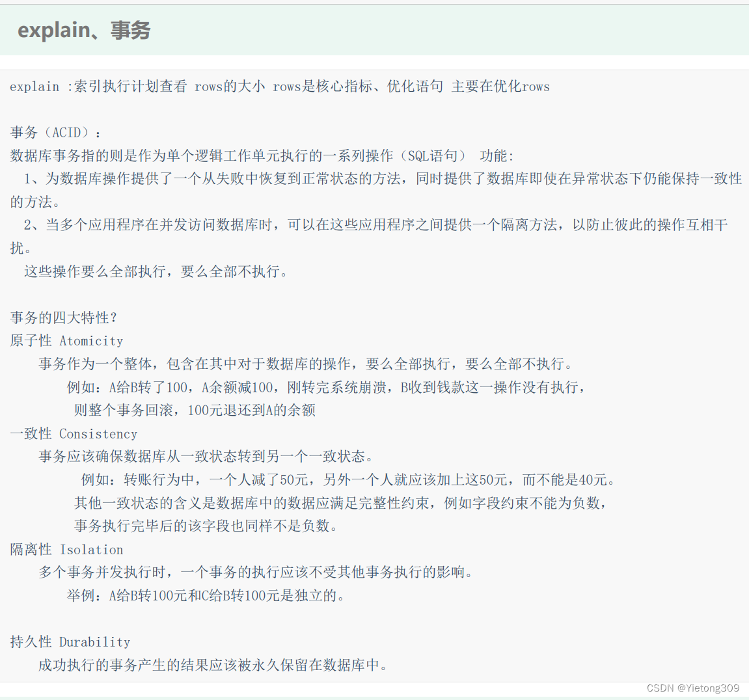The width and height of the screenshot is (749, 700).
Task: Select the line starting 'explain :索引执行计划查看'
Action: [x=280, y=87]
